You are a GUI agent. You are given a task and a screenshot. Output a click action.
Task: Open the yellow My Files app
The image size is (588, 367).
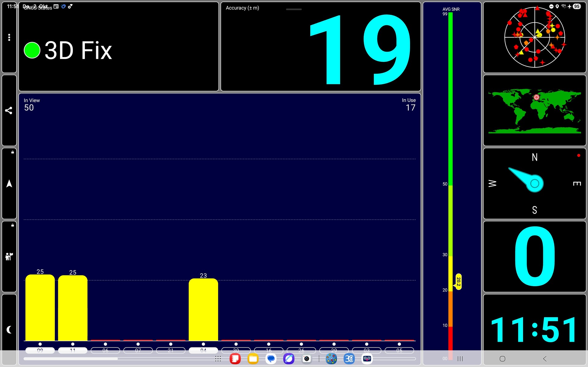pos(253,359)
